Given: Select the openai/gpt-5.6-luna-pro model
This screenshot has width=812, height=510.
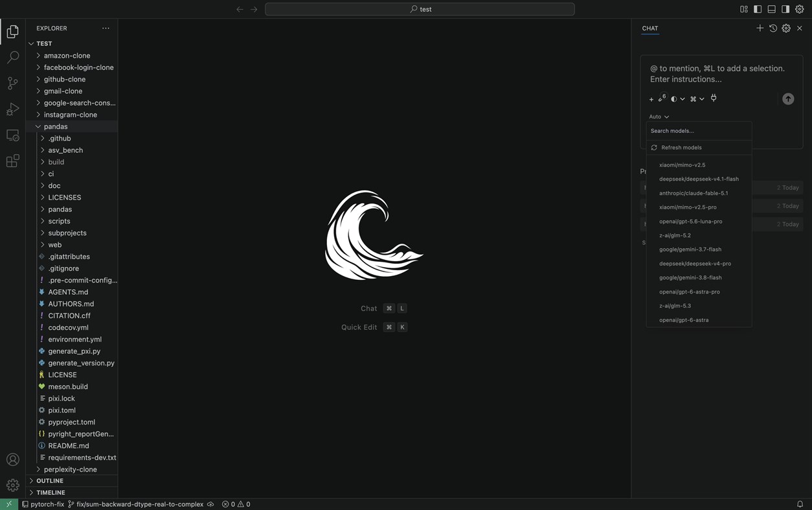Looking at the screenshot, I should (699, 221).
